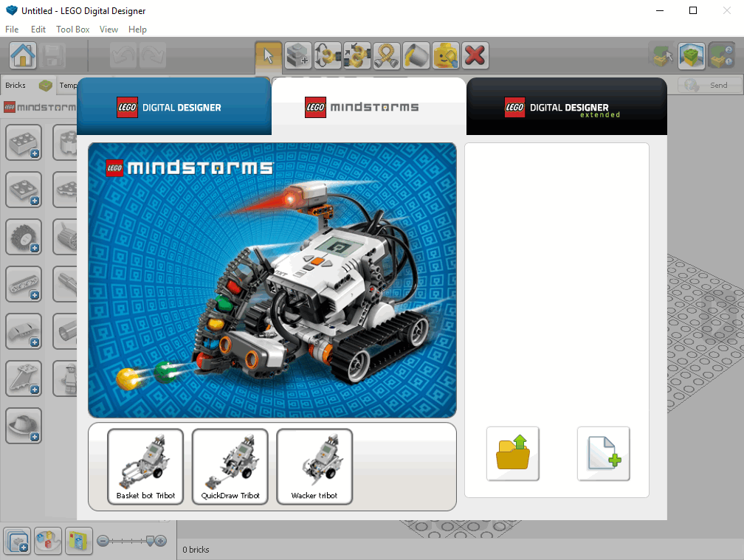Click the Redo arrow button
This screenshot has height=560, width=744.
[x=152, y=55]
